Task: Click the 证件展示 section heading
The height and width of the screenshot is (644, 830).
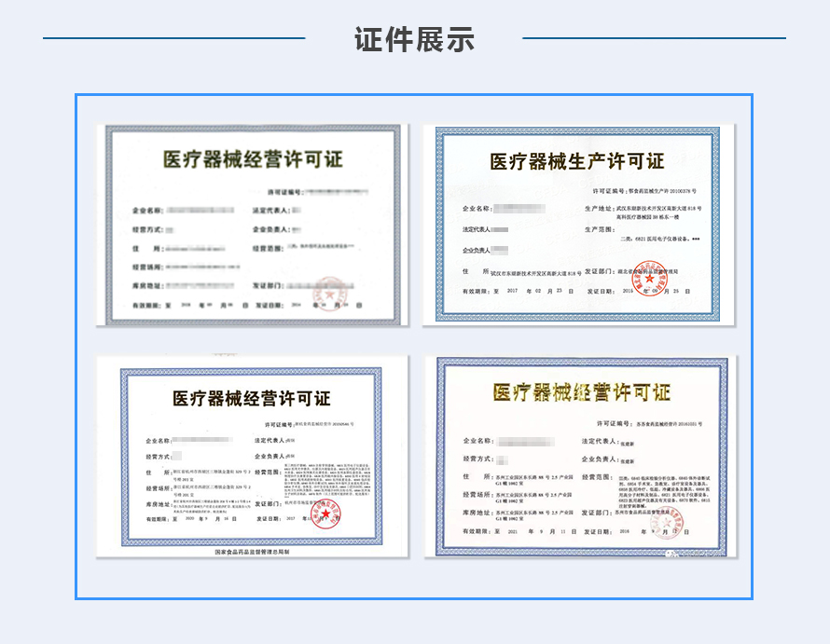Action: (x=414, y=39)
